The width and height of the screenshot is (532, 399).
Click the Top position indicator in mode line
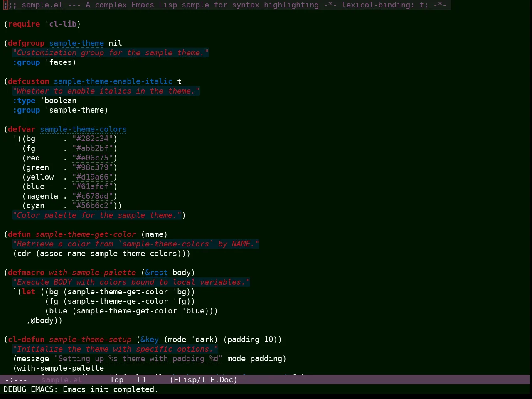[117, 379]
